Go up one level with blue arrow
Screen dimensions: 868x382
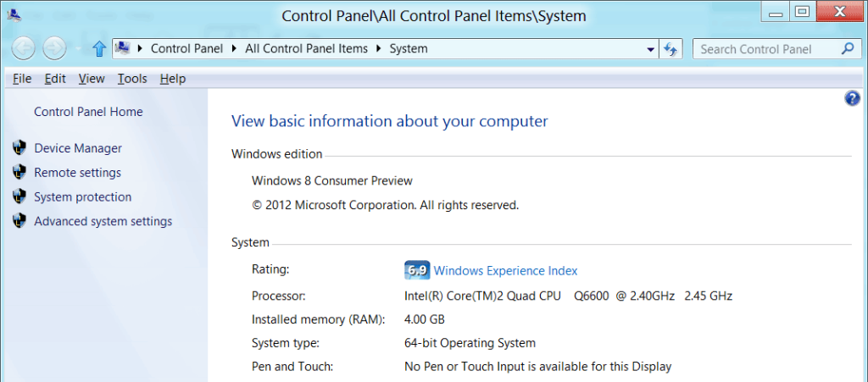pyautogui.click(x=99, y=49)
